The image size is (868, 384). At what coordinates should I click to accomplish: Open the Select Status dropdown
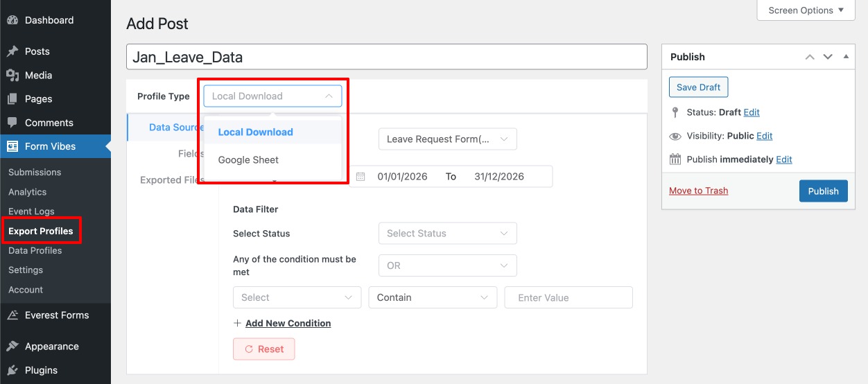(447, 234)
